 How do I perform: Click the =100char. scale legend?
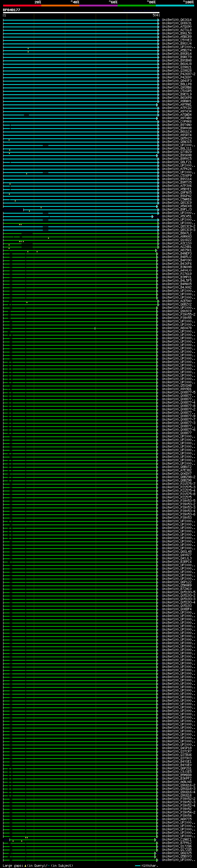[146, 866]
